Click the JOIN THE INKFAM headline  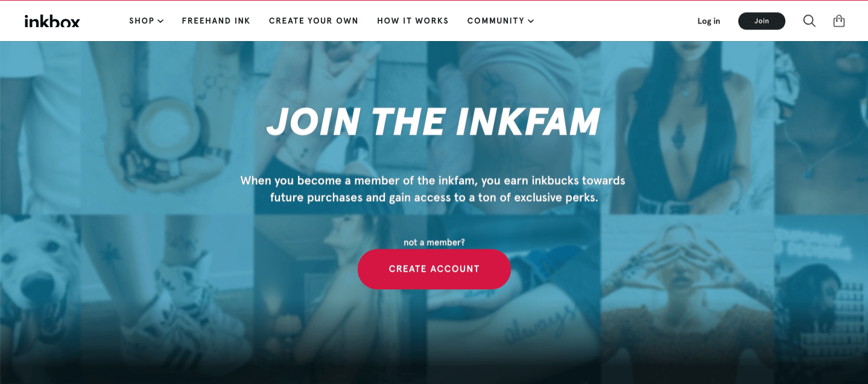tap(433, 121)
